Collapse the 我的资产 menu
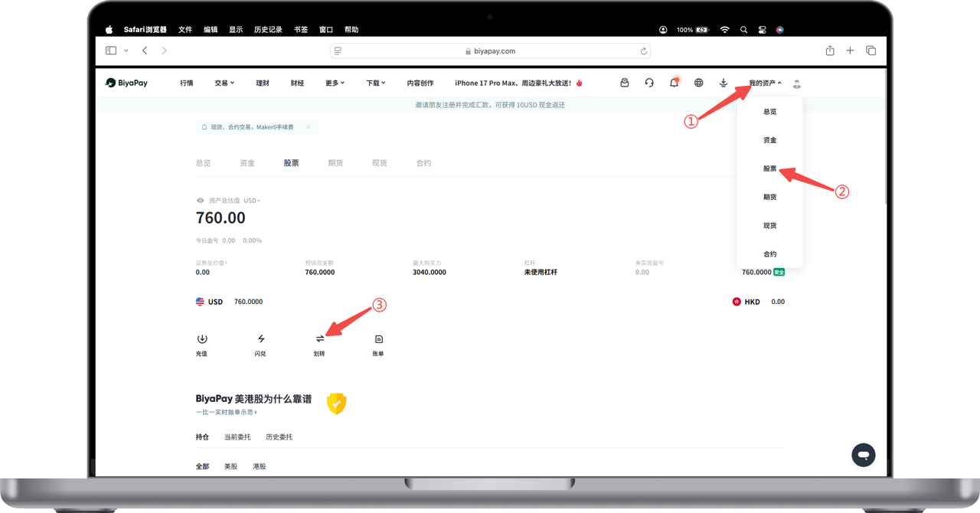The height and width of the screenshot is (513, 980). coord(765,83)
